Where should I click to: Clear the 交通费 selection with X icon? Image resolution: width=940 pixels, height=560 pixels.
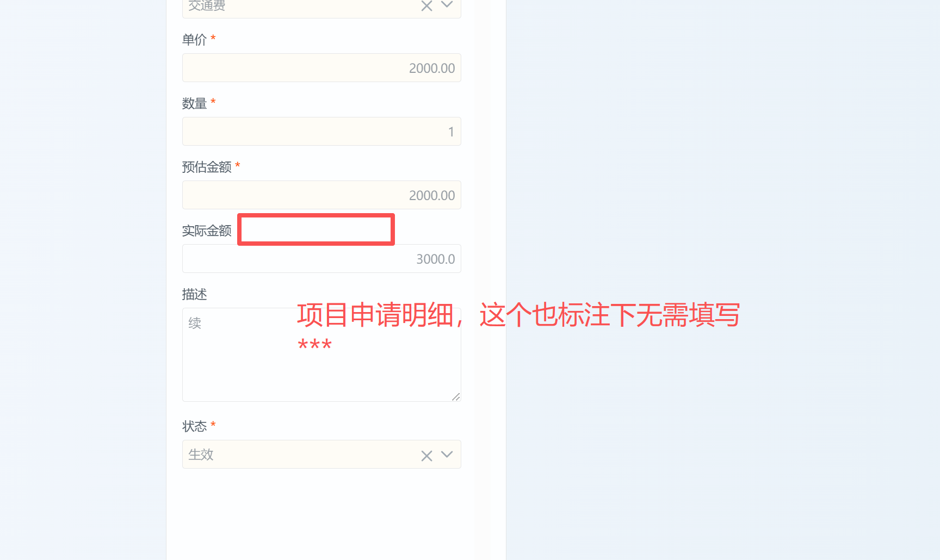[426, 6]
